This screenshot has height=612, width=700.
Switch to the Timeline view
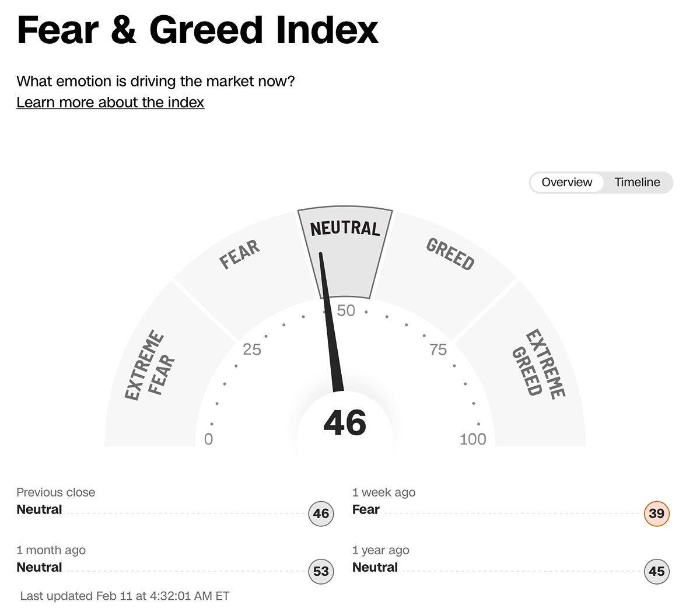pyautogui.click(x=637, y=182)
